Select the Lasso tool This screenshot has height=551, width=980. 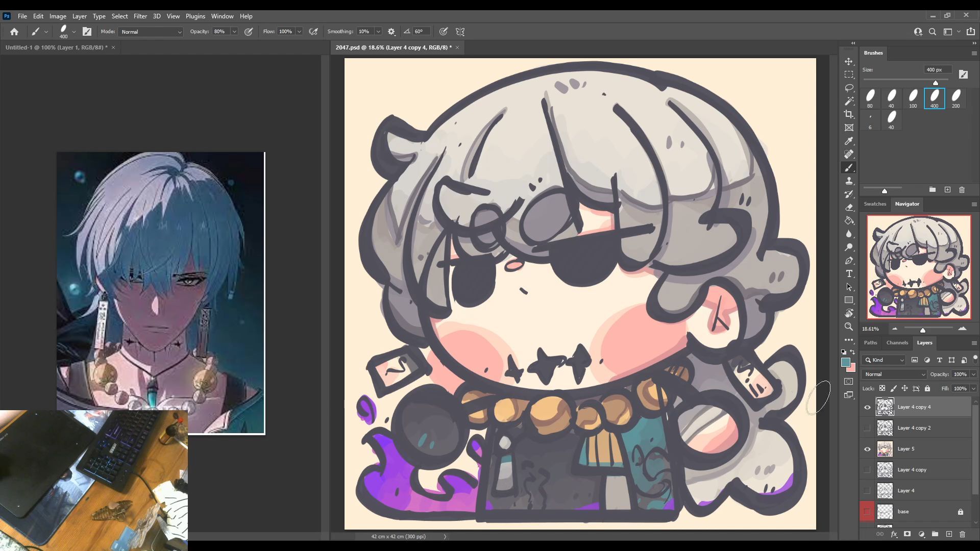pos(849,88)
